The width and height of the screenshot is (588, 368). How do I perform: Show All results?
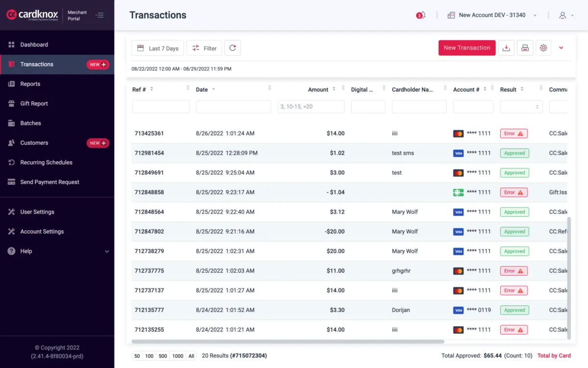[x=191, y=356]
